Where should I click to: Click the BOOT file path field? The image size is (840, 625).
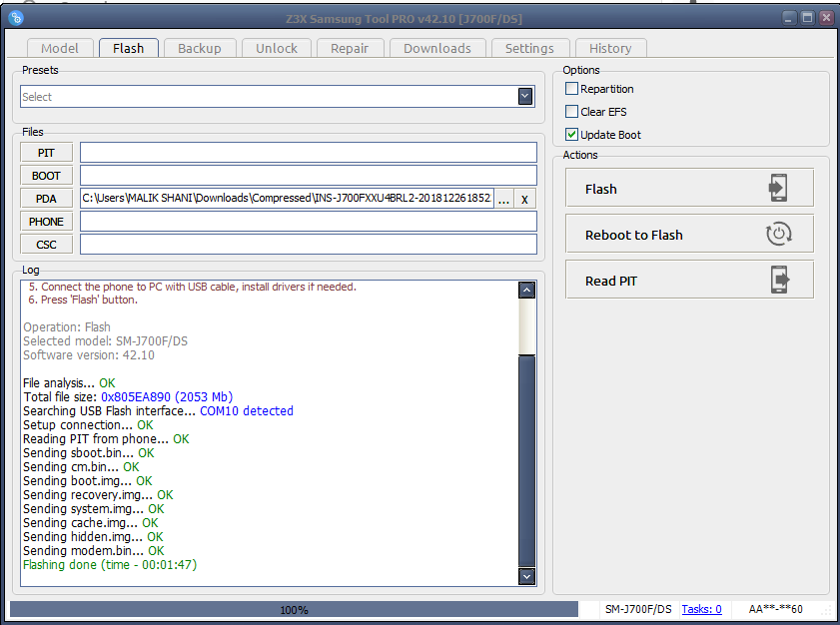coord(309,176)
